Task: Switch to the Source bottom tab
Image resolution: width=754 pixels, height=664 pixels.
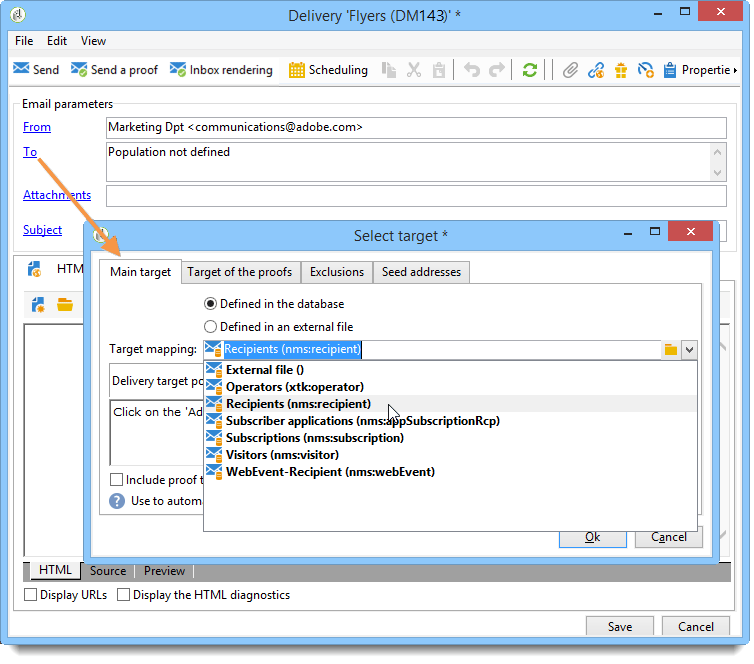Action: point(108,571)
